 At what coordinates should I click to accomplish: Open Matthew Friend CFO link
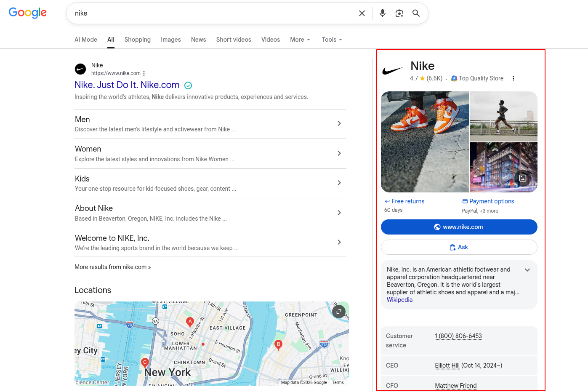point(456,386)
